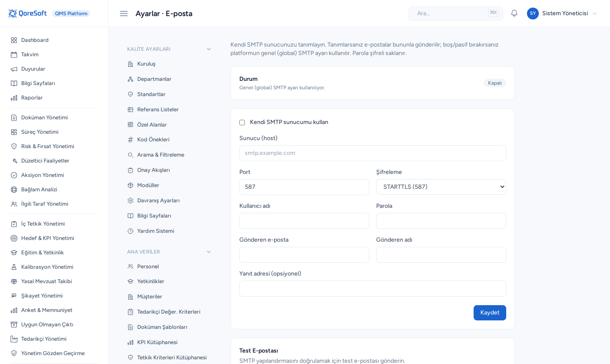Open the Şifreleme STARTTLS dropdown

[441, 187]
